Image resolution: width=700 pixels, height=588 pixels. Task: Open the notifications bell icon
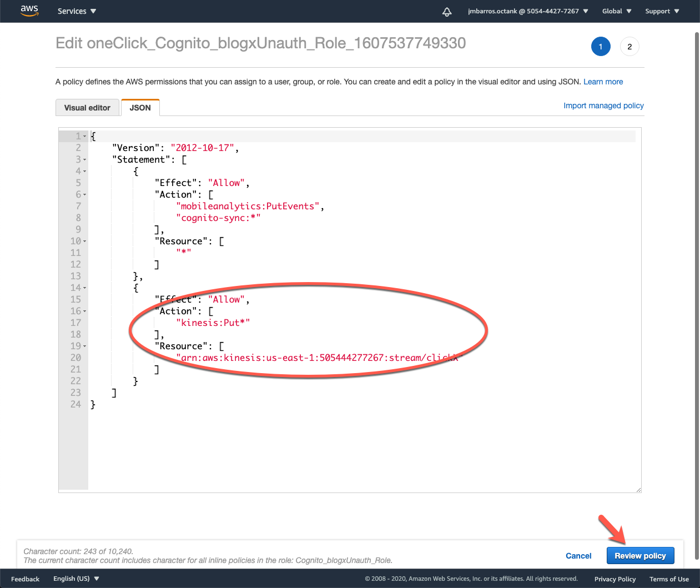click(x=447, y=12)
